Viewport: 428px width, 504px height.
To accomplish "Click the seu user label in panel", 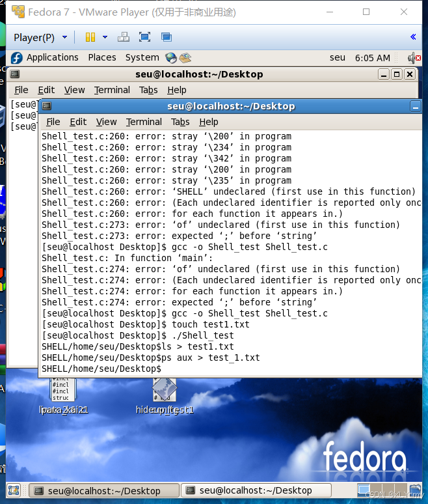I will (x=338, y=57).
